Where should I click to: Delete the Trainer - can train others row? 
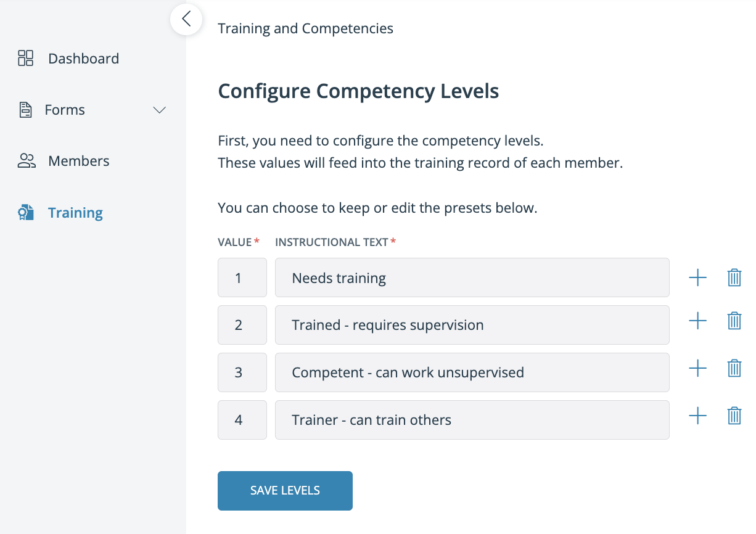734,416
